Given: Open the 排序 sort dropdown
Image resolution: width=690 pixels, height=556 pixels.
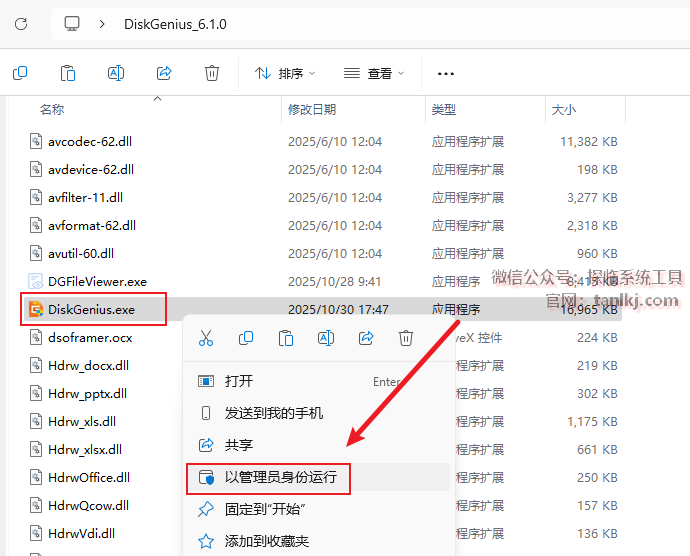Looking at the screenshot, I should pos(285,73).
